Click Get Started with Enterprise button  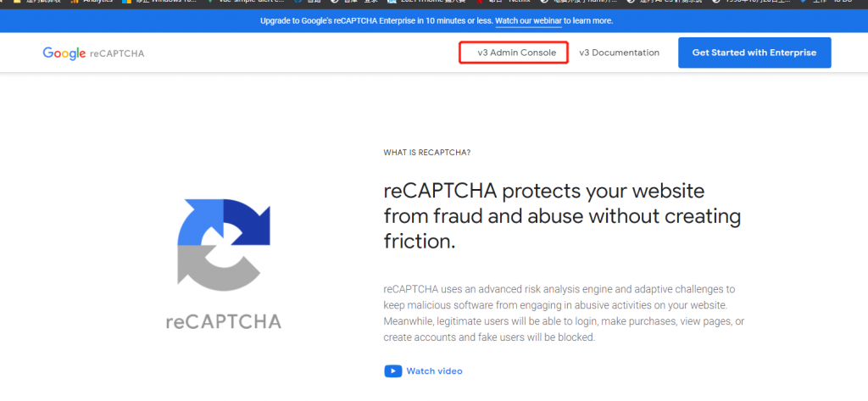click(754, 53)
